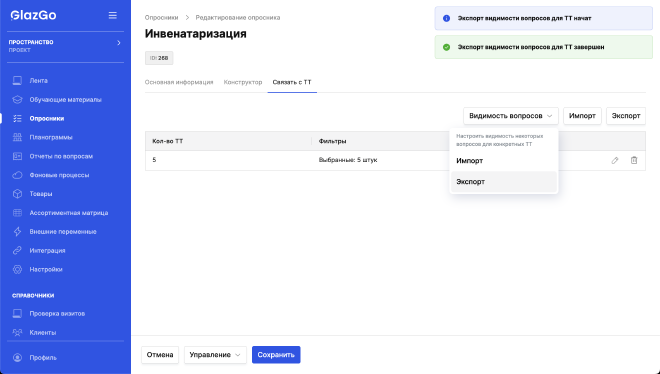Click the green checkmark in completion notification
Viewport: 660px width, 374px height.
click(x=446, y=47)
